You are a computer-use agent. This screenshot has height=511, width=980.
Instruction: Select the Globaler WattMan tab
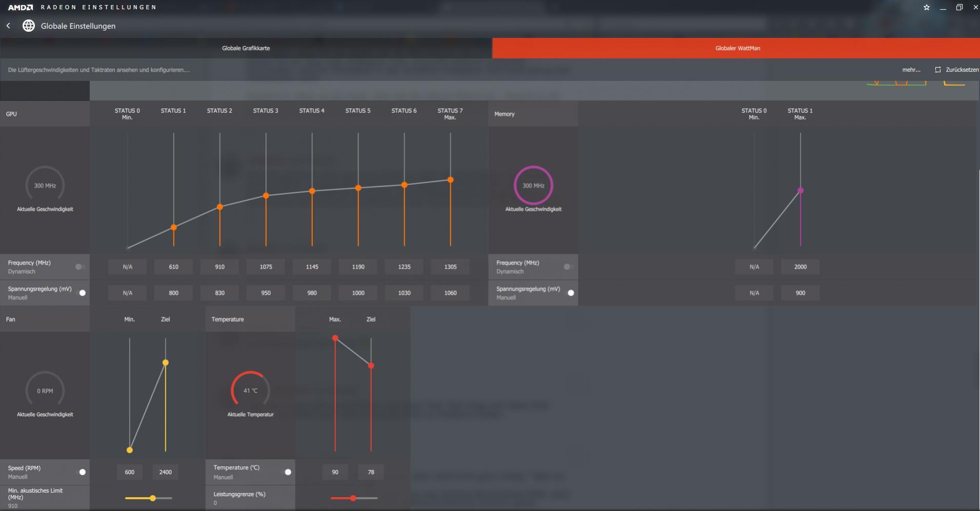point(736,48)
